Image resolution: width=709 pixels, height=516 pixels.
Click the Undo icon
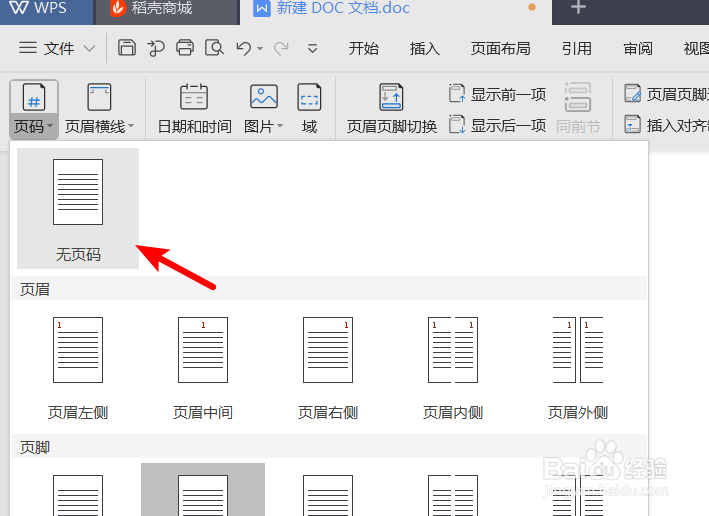tap(244, 48)
